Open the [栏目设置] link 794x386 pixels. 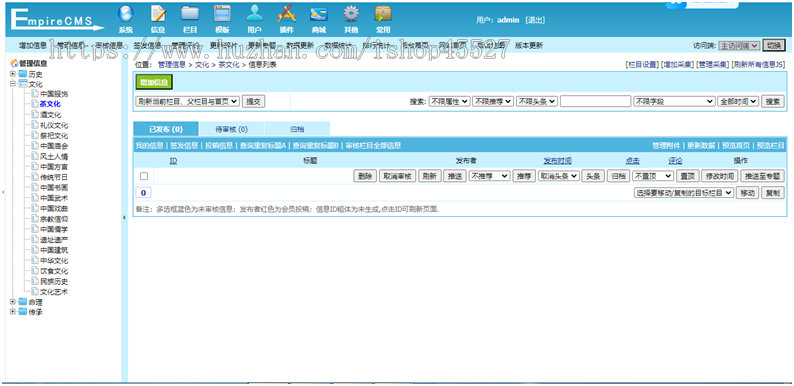(x=643, y=65)
